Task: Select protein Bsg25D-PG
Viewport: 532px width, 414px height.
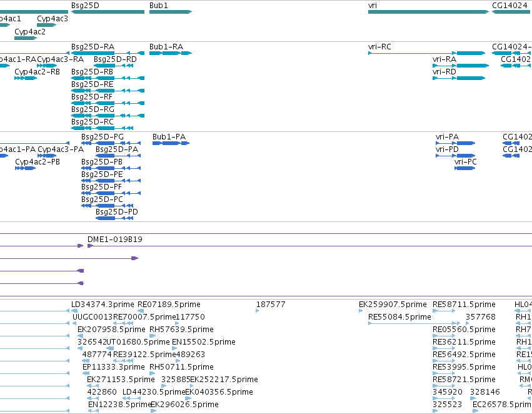Action: [x=111, y=143]
